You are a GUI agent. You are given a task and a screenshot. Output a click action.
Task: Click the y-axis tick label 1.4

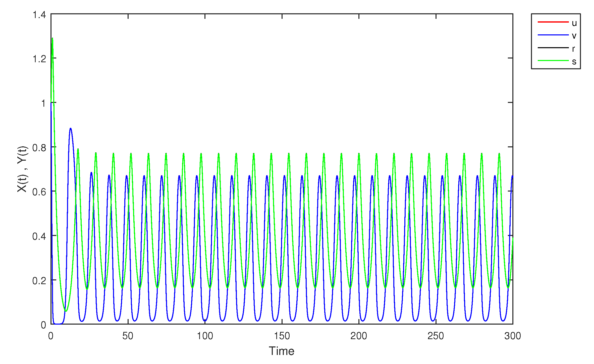pos(39,15)
